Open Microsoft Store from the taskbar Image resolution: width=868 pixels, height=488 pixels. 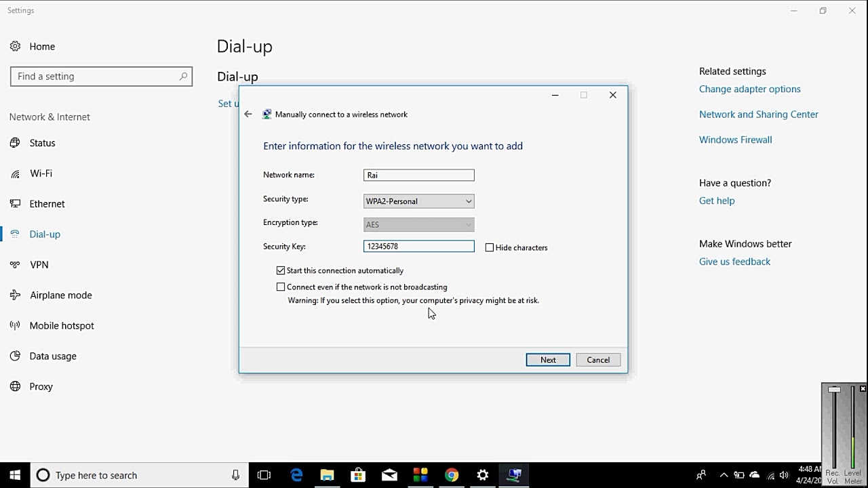(x=358, y=475)
